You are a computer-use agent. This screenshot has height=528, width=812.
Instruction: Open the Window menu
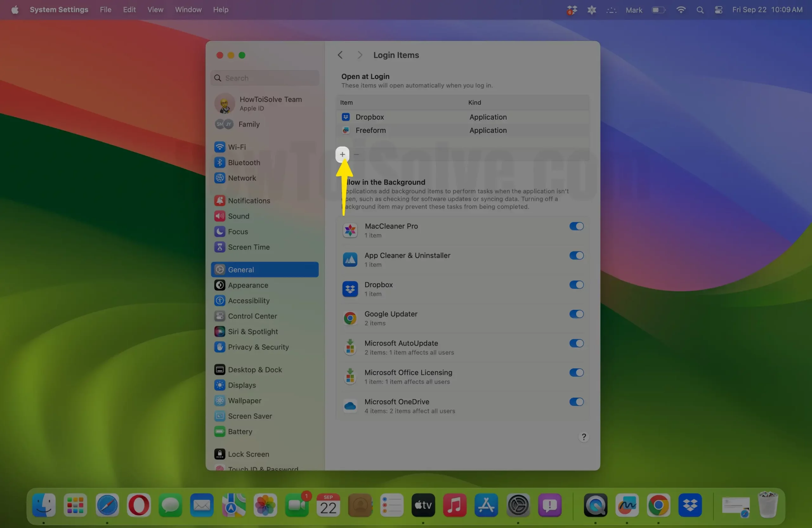coord(188,10)
